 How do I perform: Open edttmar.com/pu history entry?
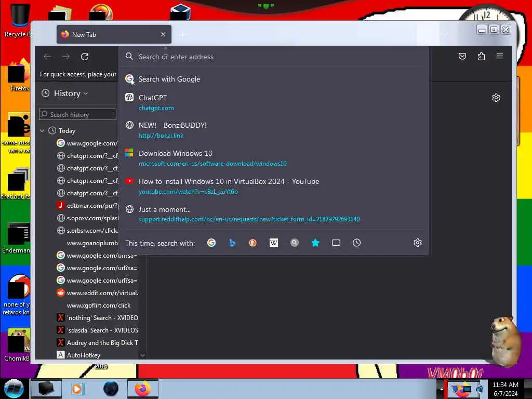click(87, 206)
